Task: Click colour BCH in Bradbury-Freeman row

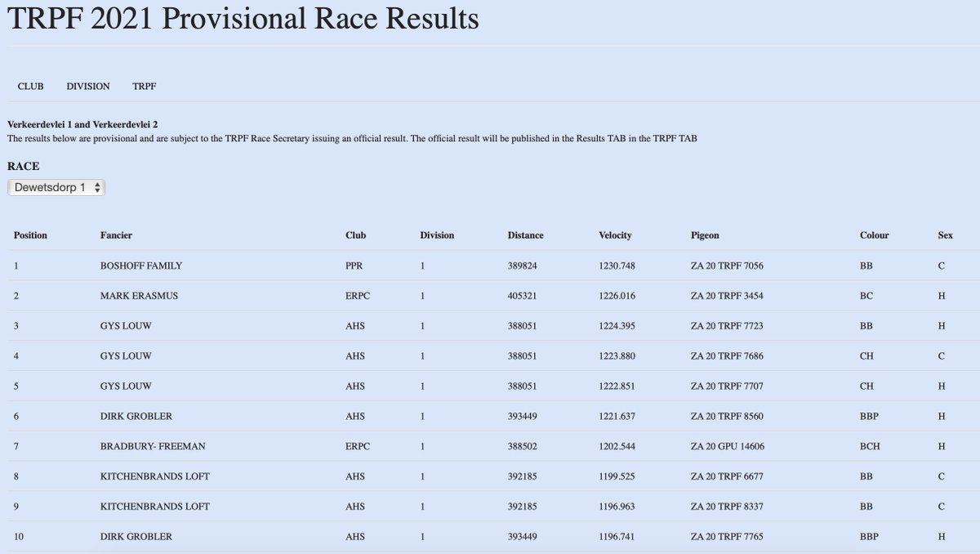Action: coord(870,446)
